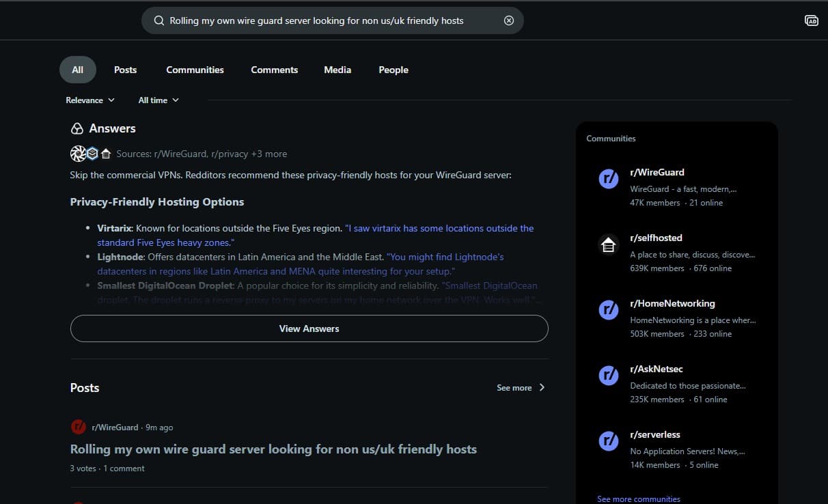Click '503K members · 233 online' text
Viewport: 828px width, 504px height.
tap(681, 334)
